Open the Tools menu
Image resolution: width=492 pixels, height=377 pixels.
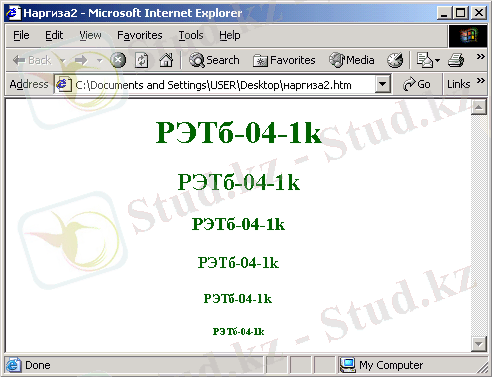[x=191, y=35]
